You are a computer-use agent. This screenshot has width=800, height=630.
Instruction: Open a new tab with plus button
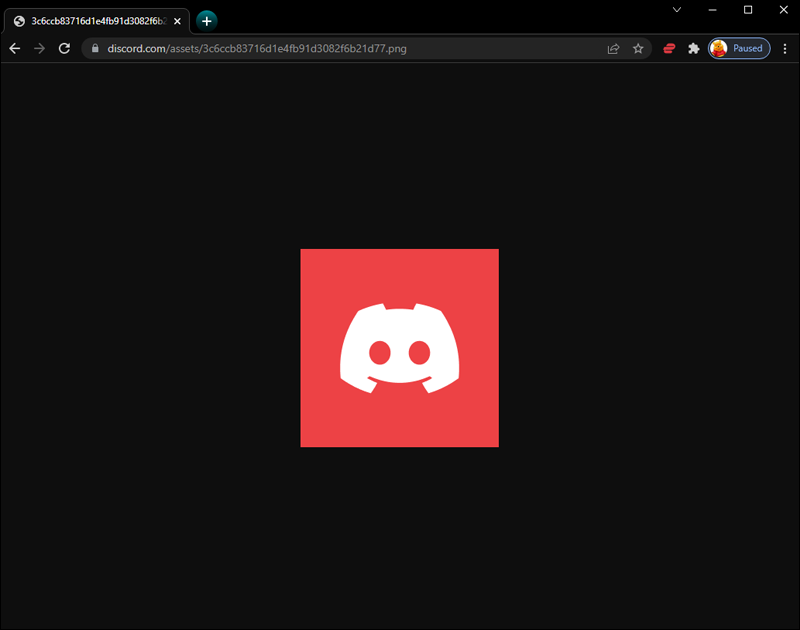click(207, 21)
